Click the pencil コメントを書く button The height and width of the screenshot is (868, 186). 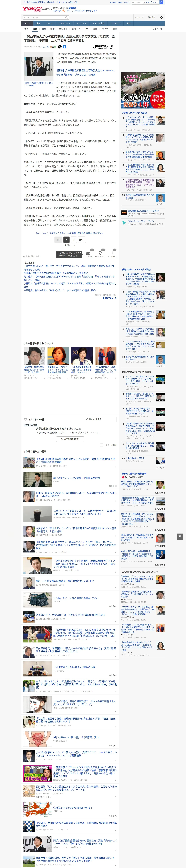(93, 419)
